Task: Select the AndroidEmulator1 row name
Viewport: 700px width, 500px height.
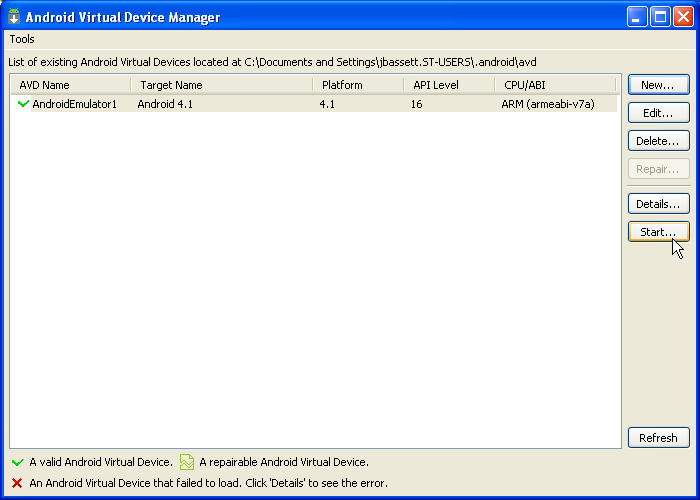Action: (x=75, y=104)
